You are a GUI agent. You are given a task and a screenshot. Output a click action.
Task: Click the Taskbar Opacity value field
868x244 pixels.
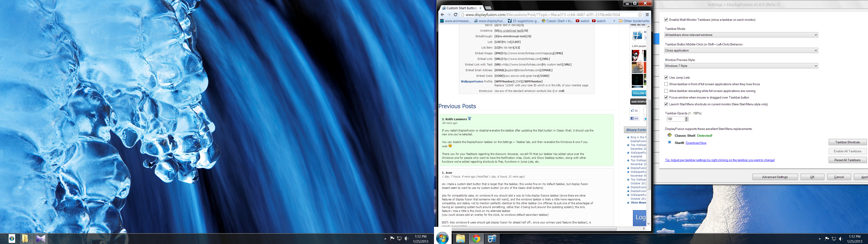tap(675, 119)
